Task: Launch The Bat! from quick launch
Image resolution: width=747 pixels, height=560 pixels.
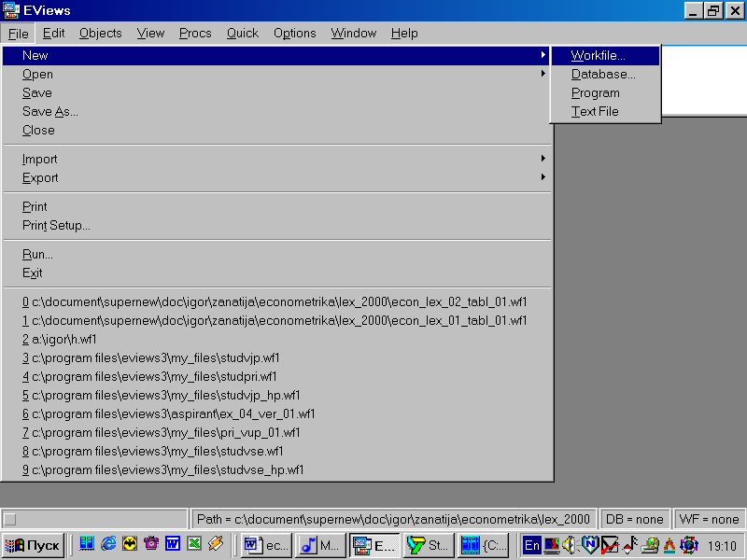Action: click(x=130, y=543)
